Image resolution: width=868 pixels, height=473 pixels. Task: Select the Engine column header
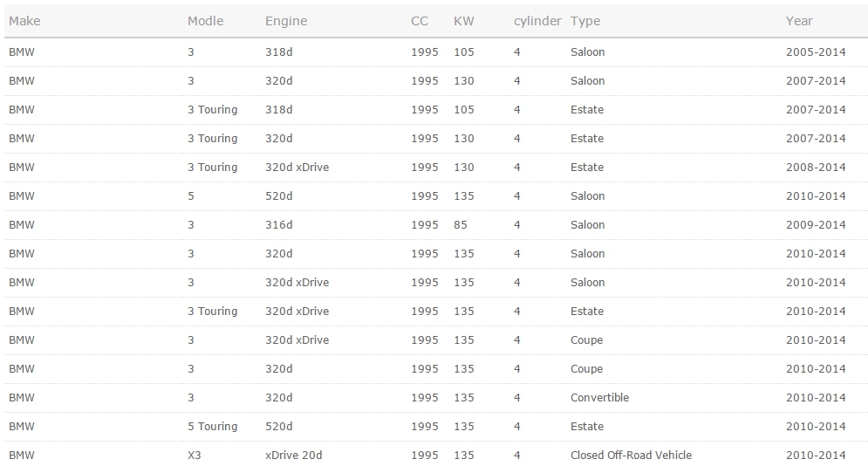coord(286,21)
